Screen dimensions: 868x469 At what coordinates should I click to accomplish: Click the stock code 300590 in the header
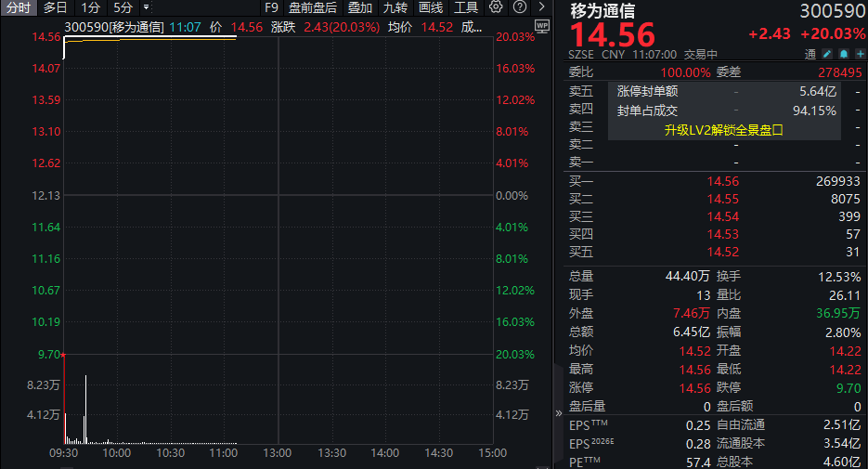tap(832, 11)
